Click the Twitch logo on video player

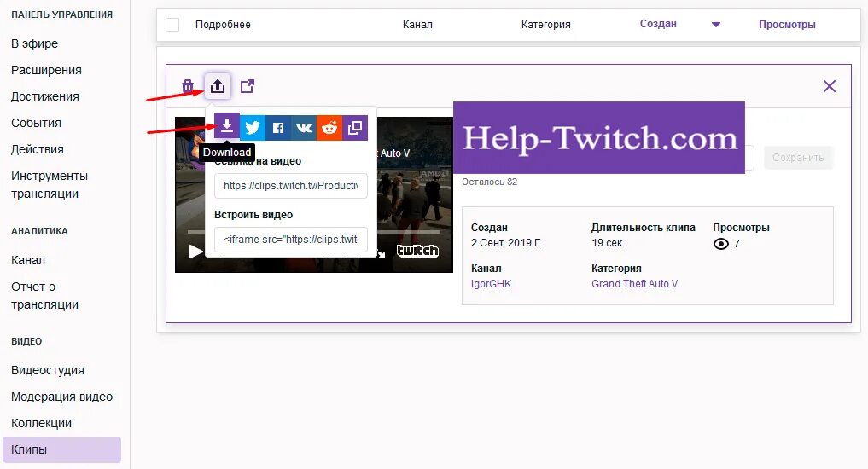point(417,251)
